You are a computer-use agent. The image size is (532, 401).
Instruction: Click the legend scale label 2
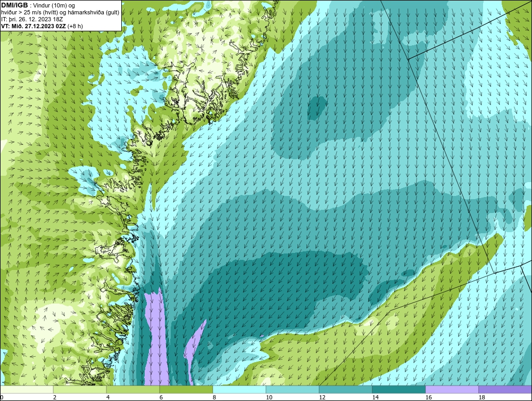(55, 397)
